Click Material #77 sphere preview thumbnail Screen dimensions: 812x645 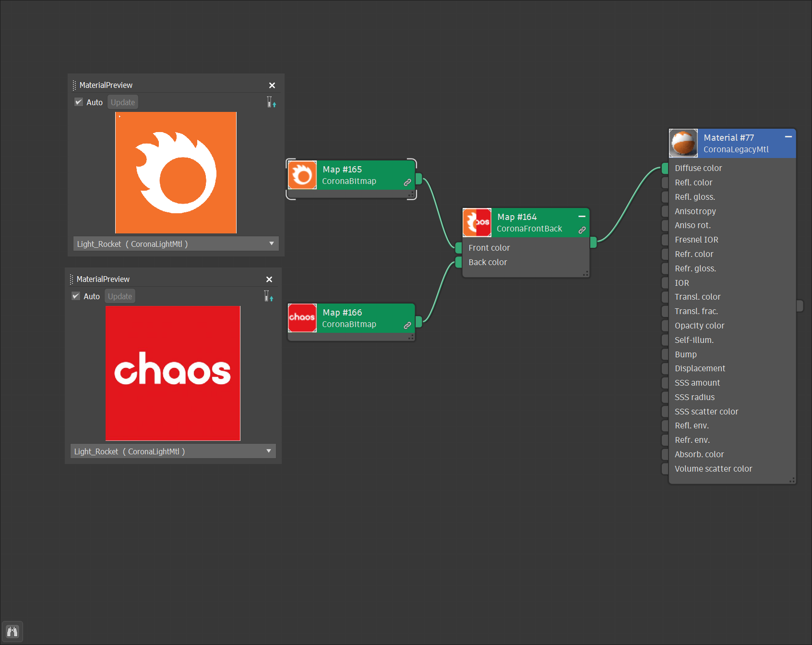[683, 143]
